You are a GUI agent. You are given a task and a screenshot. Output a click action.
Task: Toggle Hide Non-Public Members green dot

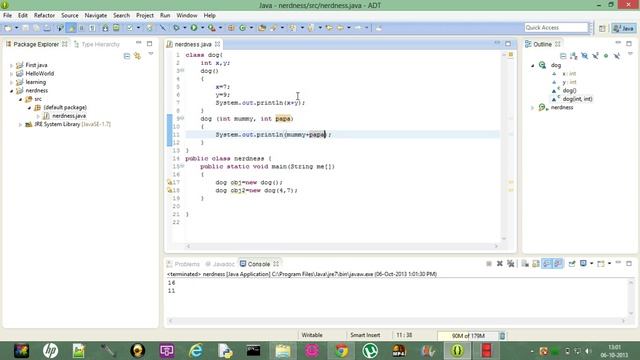[x=606, y=56]
